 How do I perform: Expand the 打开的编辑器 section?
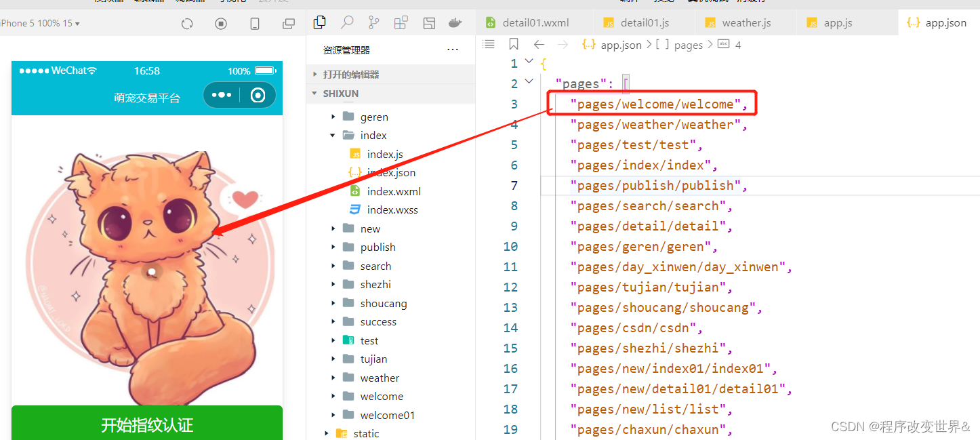pyautogui.click(x=390, y=75)
